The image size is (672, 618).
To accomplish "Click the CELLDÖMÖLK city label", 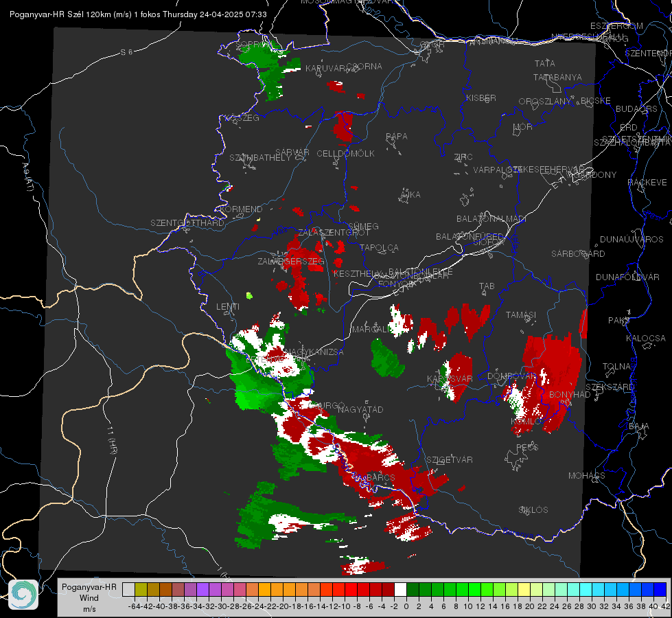I will (346, 154).
